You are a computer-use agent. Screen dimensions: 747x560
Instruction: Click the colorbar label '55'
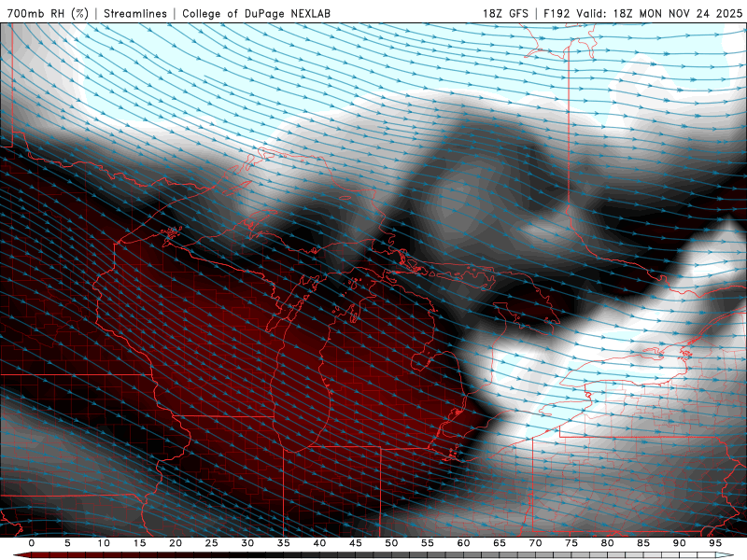point(428,543)
